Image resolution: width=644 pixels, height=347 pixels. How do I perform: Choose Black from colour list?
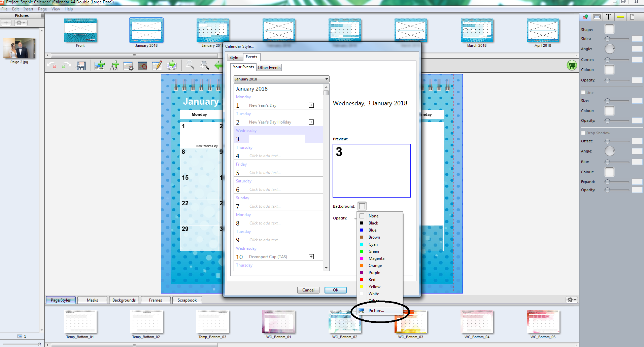380,223
